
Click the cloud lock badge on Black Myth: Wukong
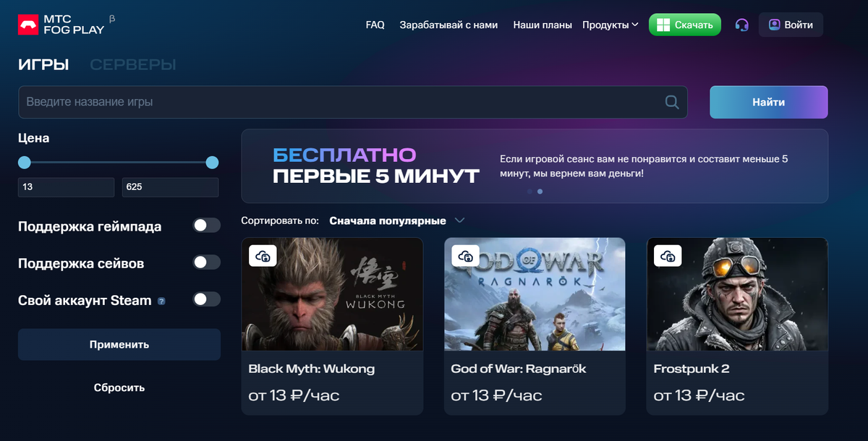(263, 256)
